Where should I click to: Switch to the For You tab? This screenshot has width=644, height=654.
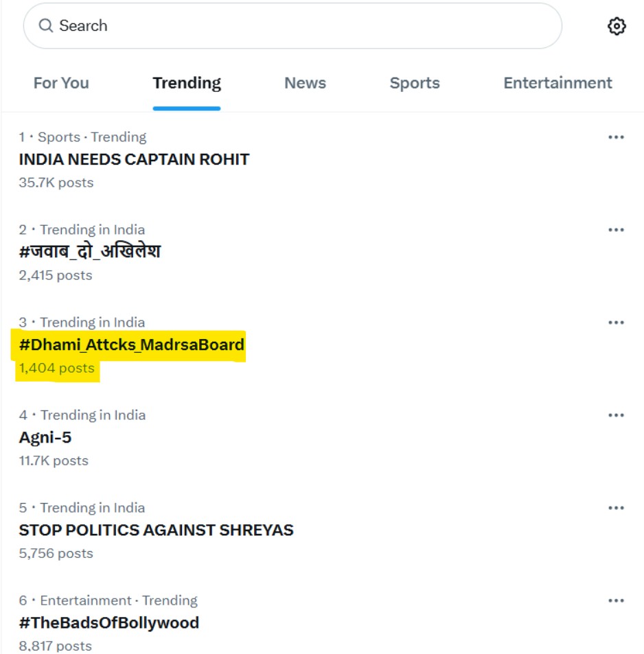click(x=61, y=83)
